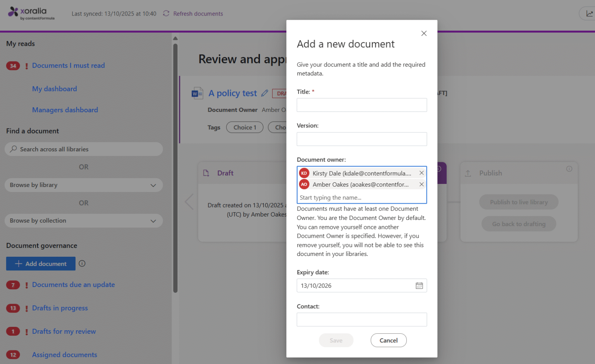595x364 pixels.
Task: Remove Amber Oakes from document owners
Action: [421, 184]
